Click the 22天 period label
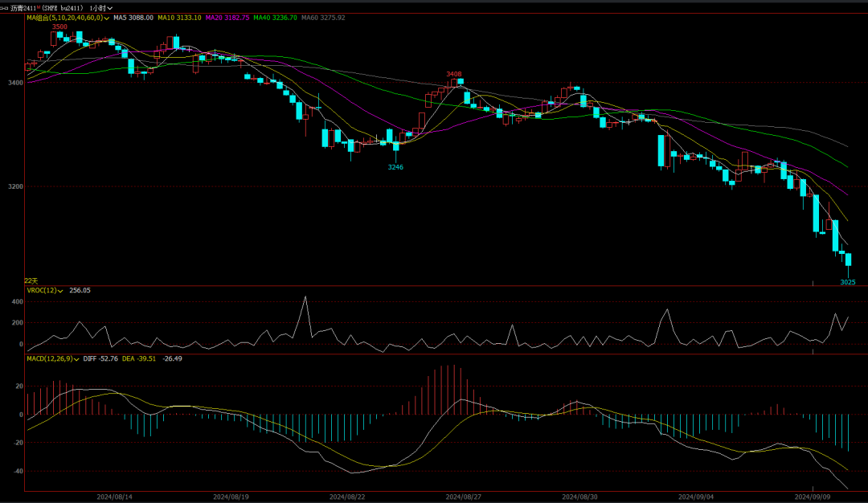The image size is (868, 503). pos(31,281)
